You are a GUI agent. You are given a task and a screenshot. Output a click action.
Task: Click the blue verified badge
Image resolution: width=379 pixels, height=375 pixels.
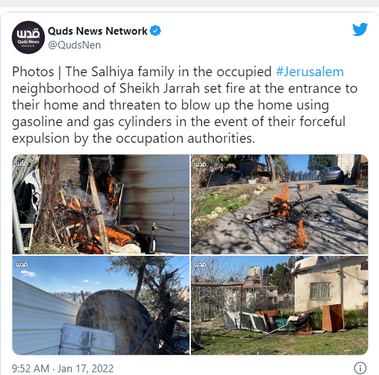coord(155,31)
